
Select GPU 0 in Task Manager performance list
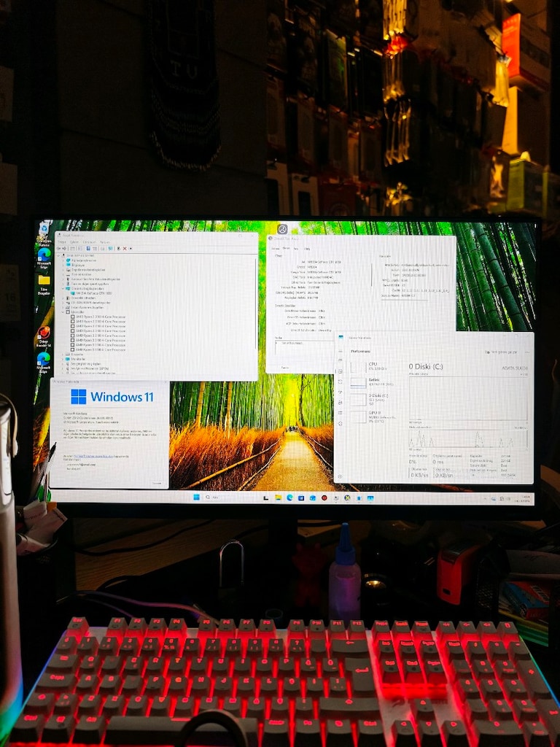coord(371,417)
